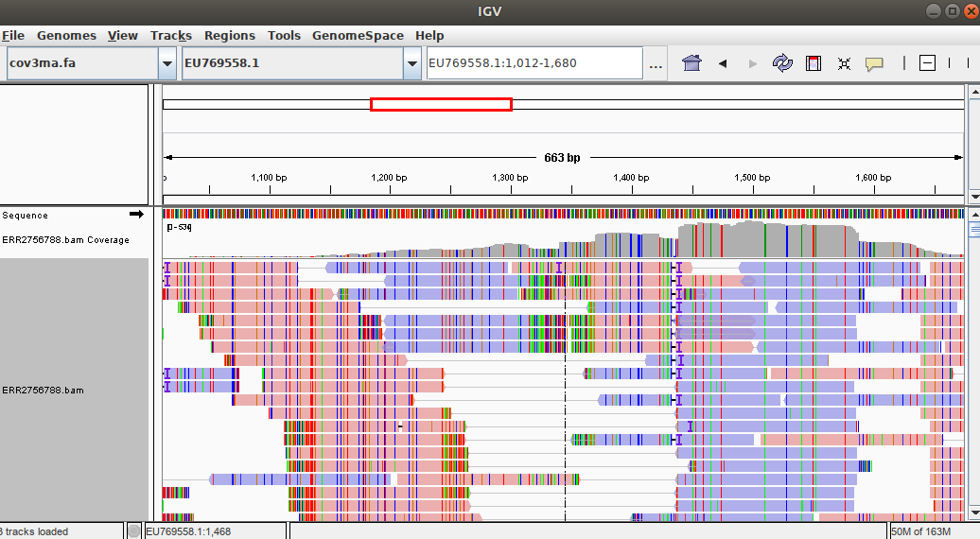Go forward with the grayed right arrow

point(753,63)
